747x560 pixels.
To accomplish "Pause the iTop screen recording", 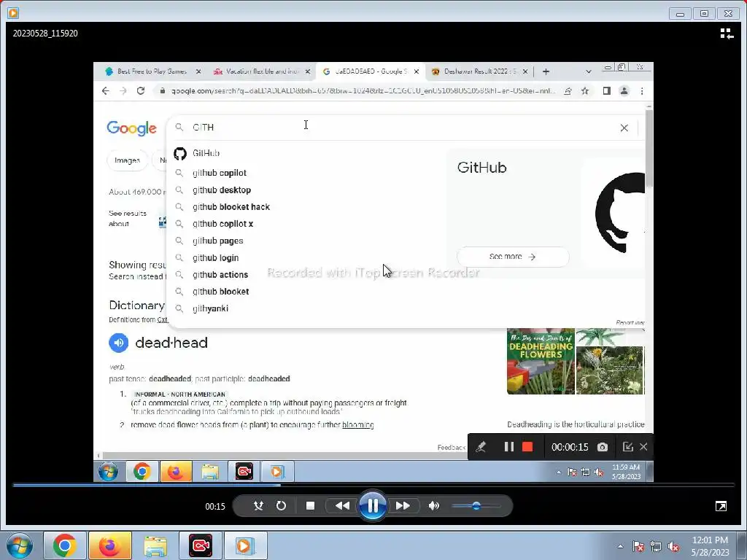I will click(508, 447).
